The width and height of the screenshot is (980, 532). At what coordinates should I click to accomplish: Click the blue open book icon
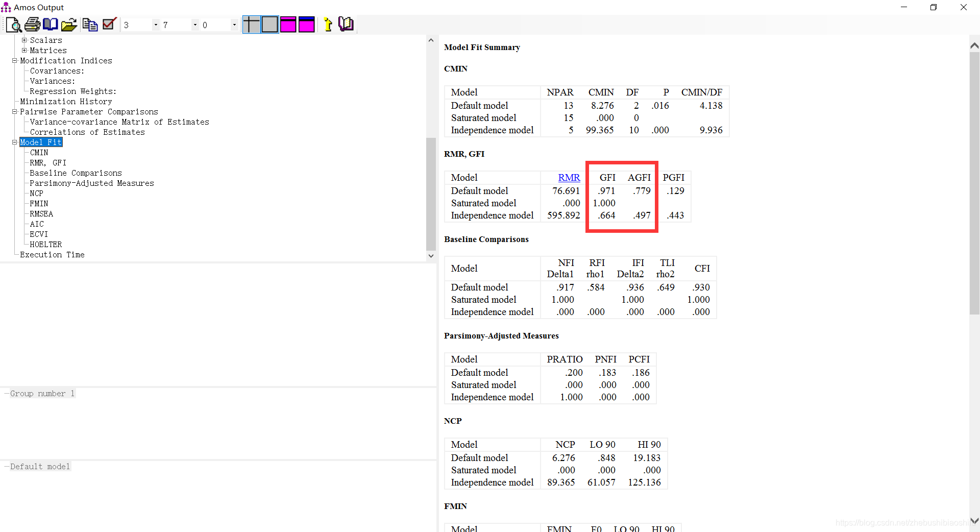click(51, 24)
